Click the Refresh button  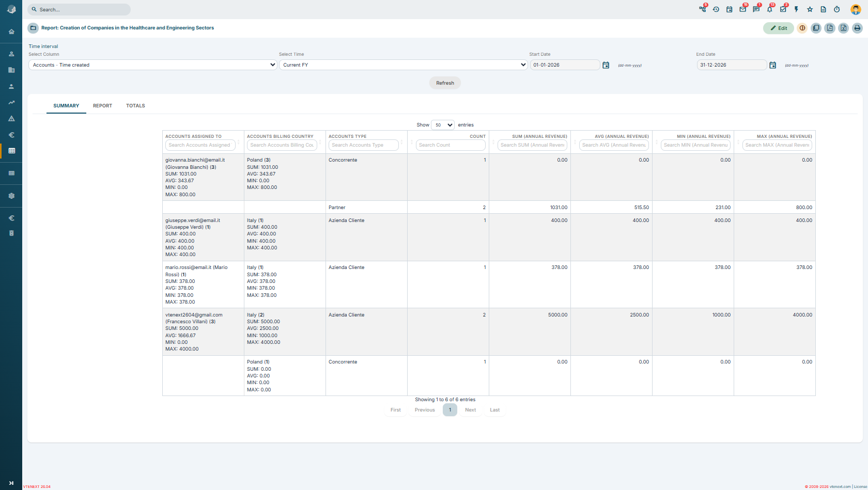(445, 83)
